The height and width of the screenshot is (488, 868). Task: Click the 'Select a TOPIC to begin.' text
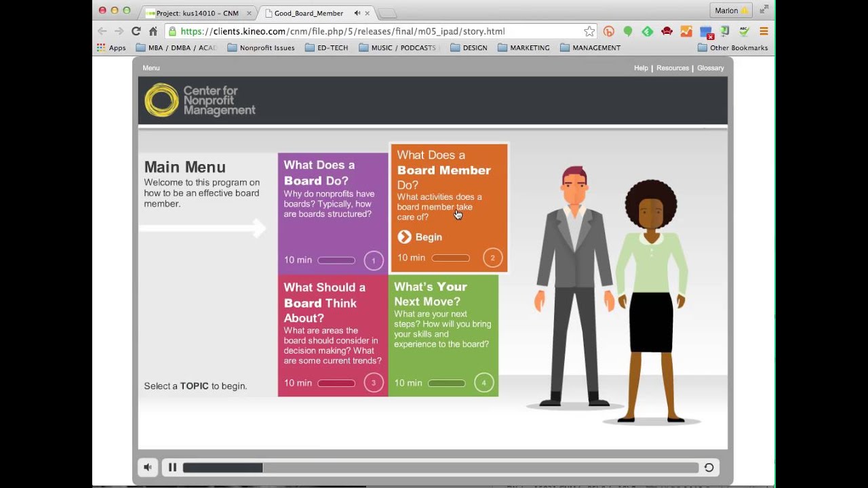point(195,386)
